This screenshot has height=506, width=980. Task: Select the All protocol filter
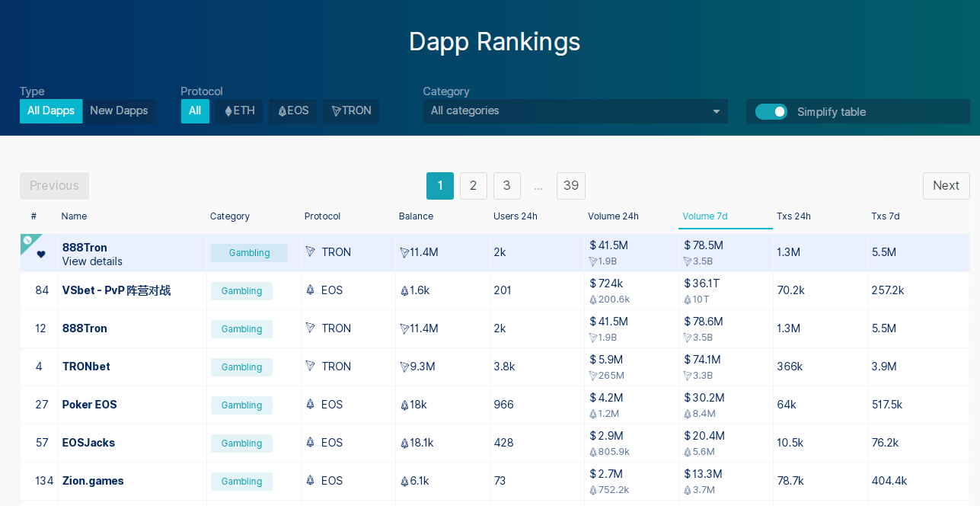pyautogui.click(x=195, y=111)
